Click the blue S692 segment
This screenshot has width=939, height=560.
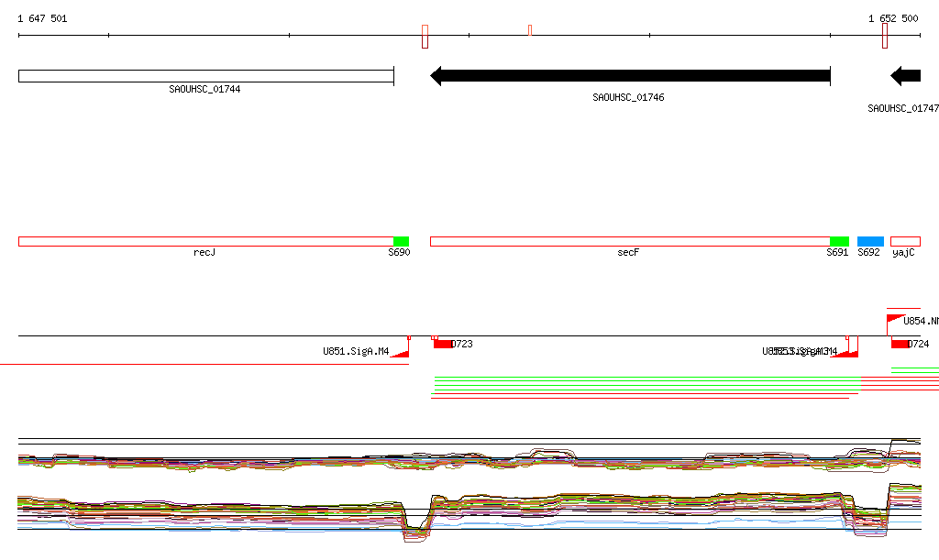[871, 242]
